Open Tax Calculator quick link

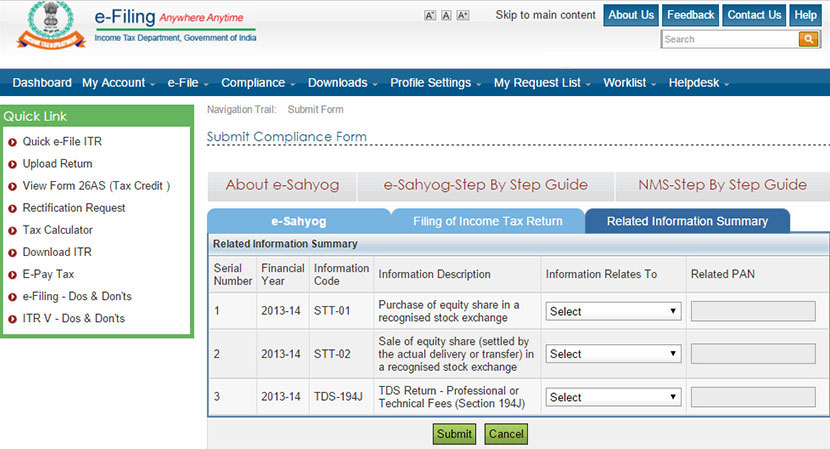click(x=57, y=230)
